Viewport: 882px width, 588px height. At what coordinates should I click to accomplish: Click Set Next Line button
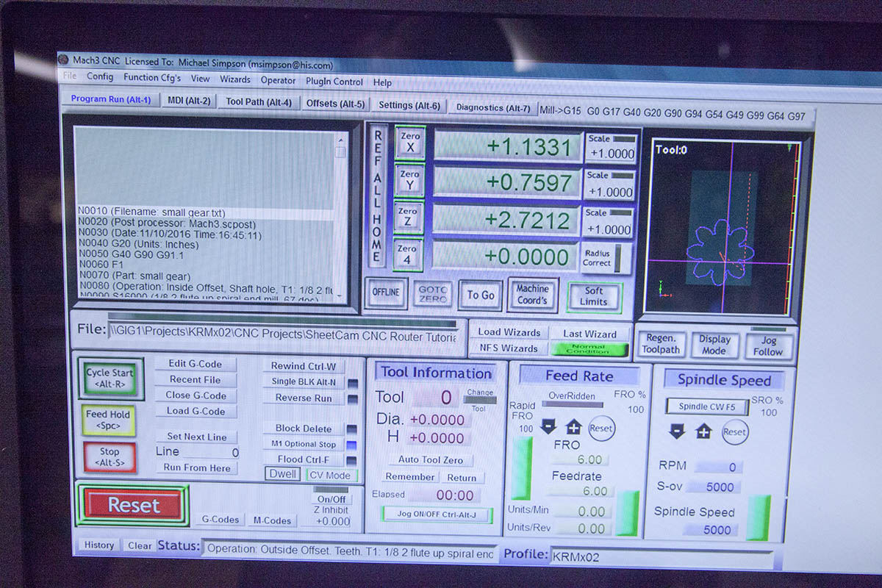pos(197,437)
